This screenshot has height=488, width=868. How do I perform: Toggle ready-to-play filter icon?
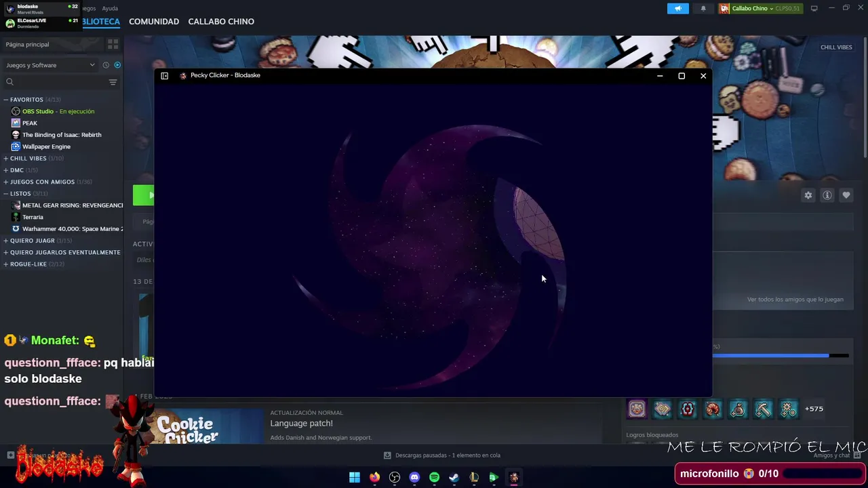pos(117,65)
